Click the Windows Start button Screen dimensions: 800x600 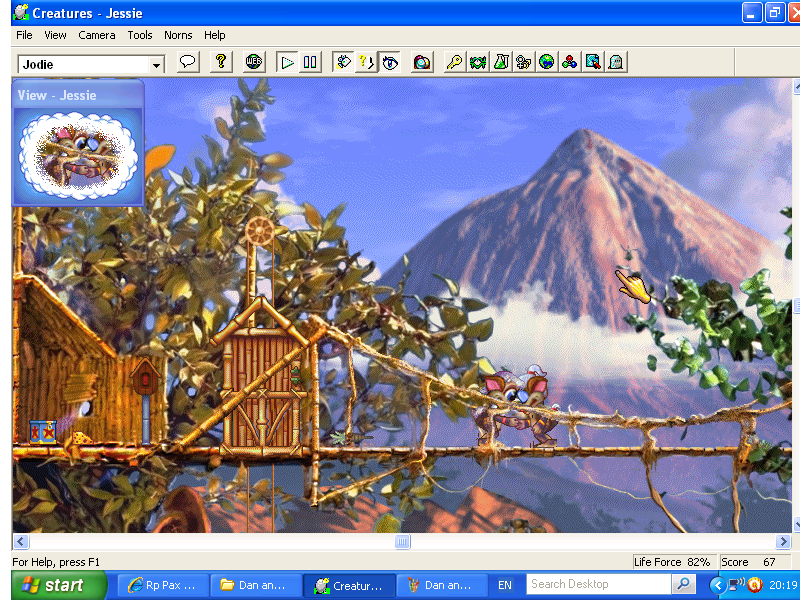(54, 585)
